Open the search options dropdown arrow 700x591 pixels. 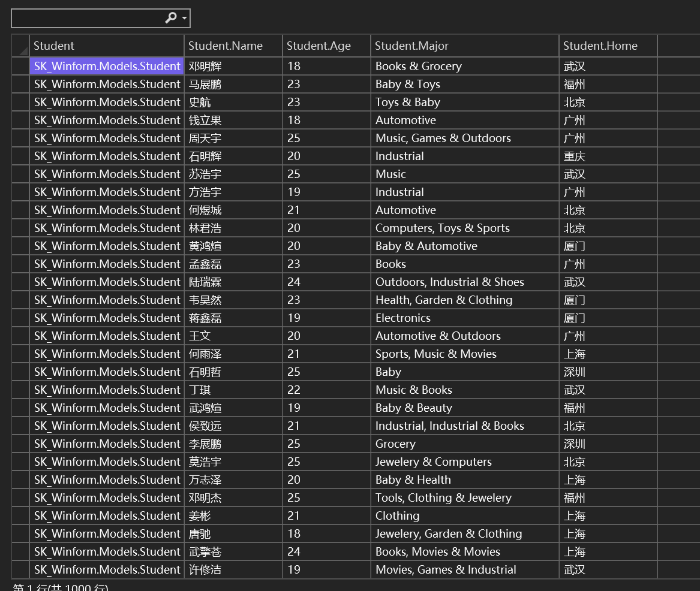click(x=184, y=19)
